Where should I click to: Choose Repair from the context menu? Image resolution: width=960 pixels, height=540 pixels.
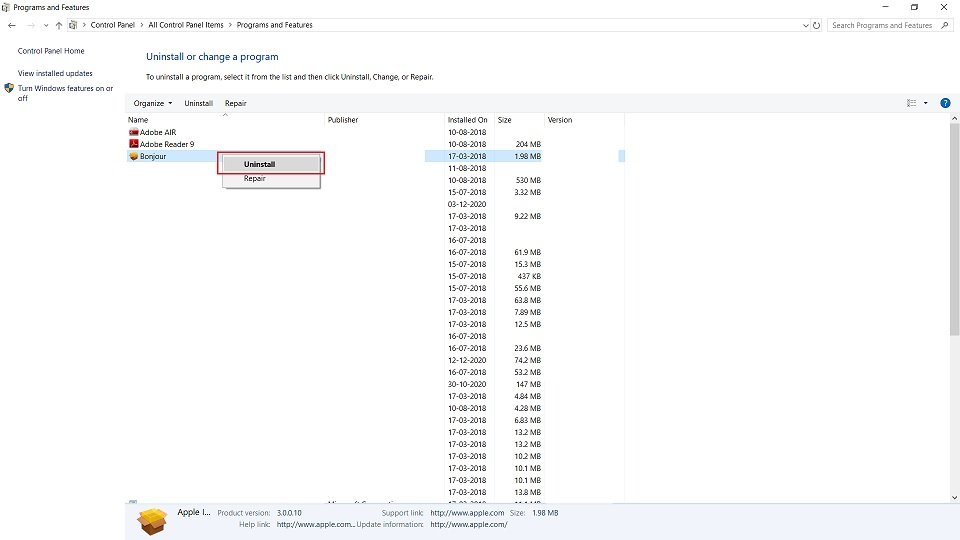pyautogui.click(x=271, y=179)
